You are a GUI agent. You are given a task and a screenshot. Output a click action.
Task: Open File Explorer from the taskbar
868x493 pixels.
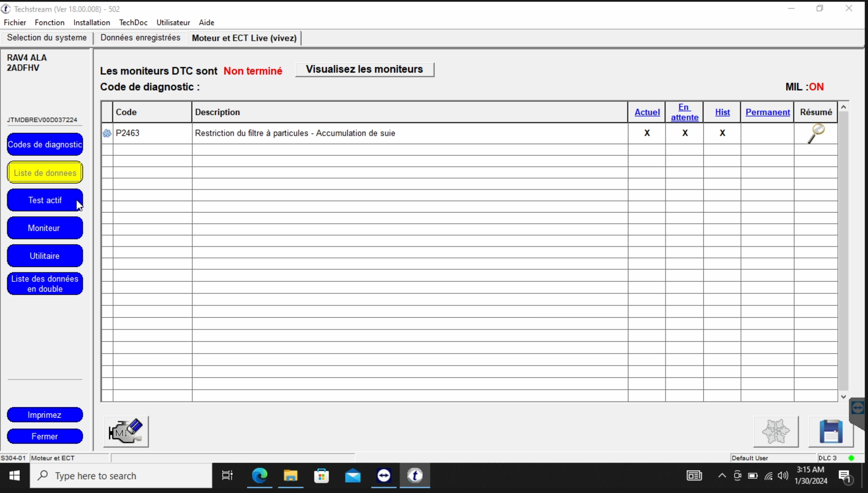click(290, 476)
